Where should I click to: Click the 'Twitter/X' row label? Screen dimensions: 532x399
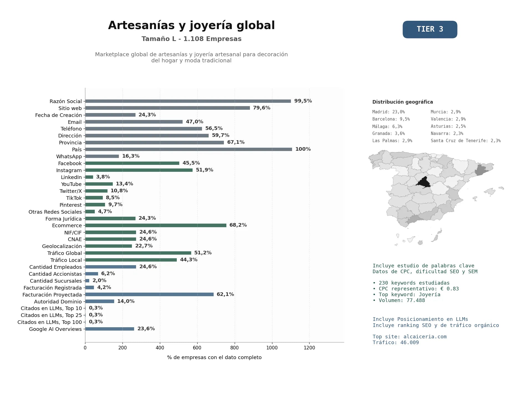coord(71,191)
